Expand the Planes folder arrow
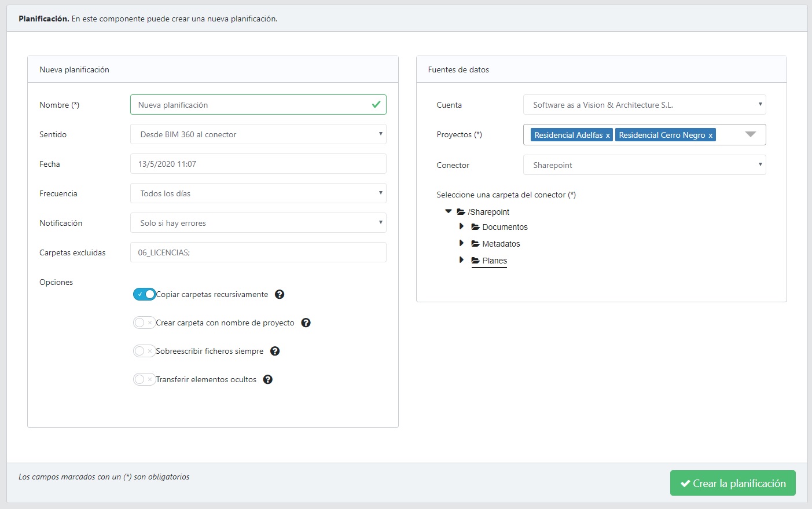The image size is (812, 509). pyautogui.click(x=461, y=260)
